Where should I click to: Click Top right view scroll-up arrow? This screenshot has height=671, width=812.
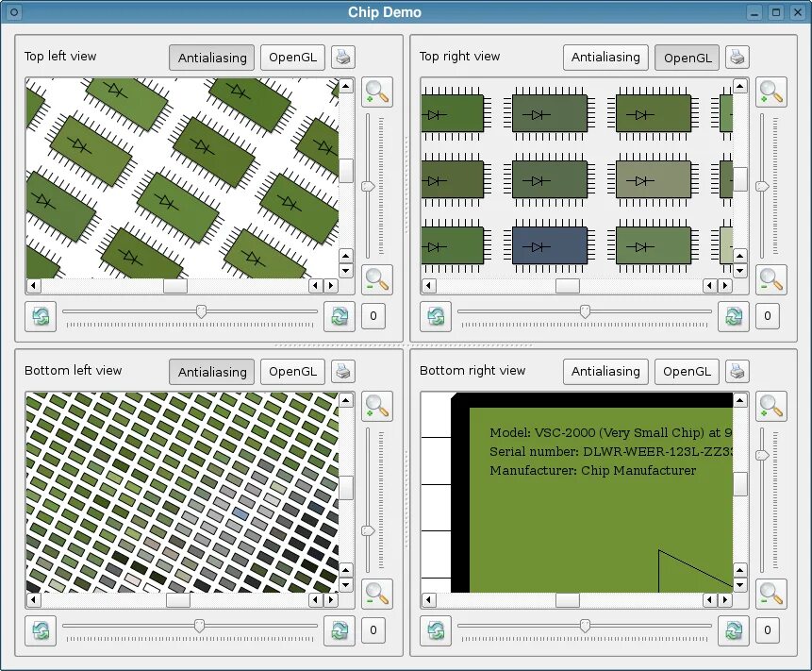[x=740, y=86]
